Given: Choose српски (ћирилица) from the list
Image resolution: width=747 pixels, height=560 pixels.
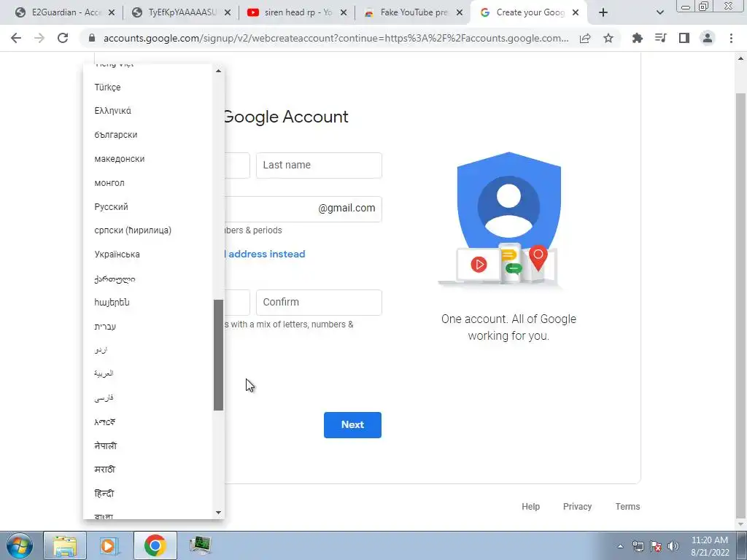Looking at the screenshot, I should 147,230.
